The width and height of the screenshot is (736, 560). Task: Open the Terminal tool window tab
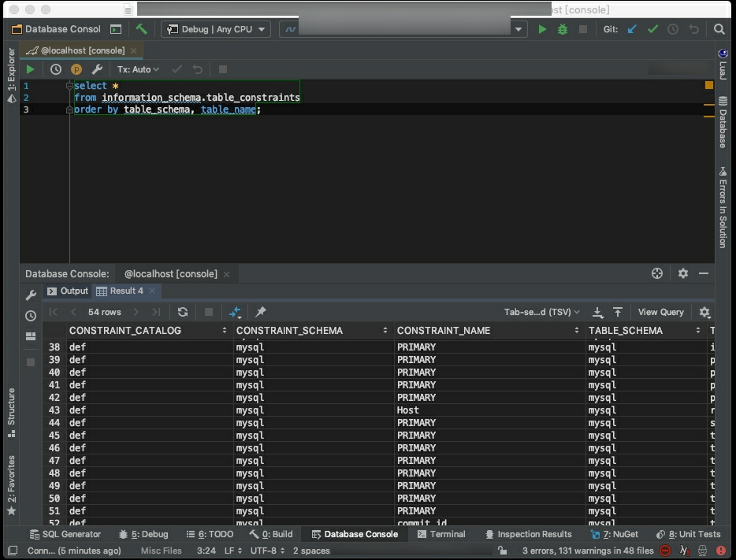coord(441,534)
